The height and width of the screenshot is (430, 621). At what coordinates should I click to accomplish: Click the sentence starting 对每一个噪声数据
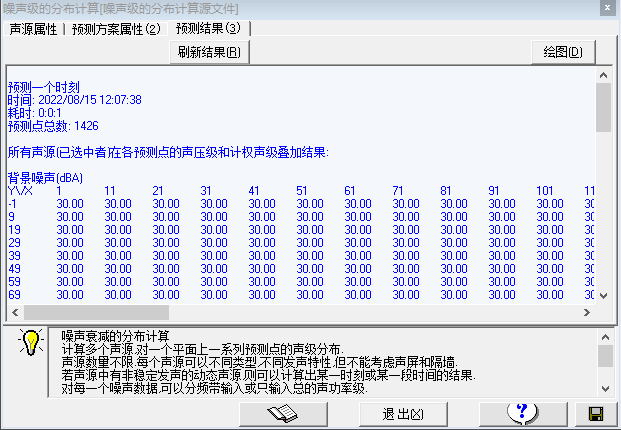pyautogui.click(x=215, y=388)
